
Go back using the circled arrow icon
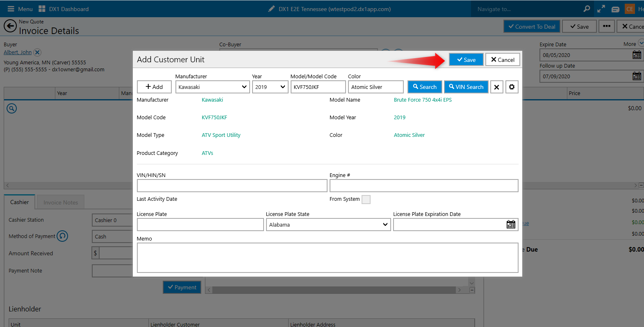pos(10,26)
